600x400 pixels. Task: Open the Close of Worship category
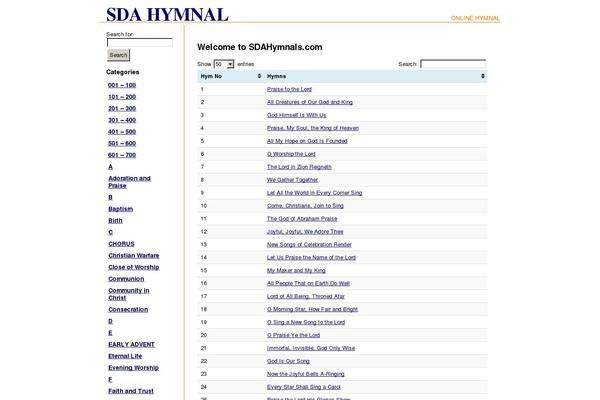point(134,267)
